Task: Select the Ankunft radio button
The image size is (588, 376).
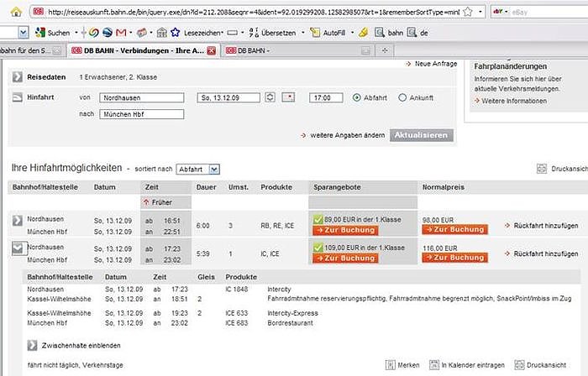Action: 402,98
